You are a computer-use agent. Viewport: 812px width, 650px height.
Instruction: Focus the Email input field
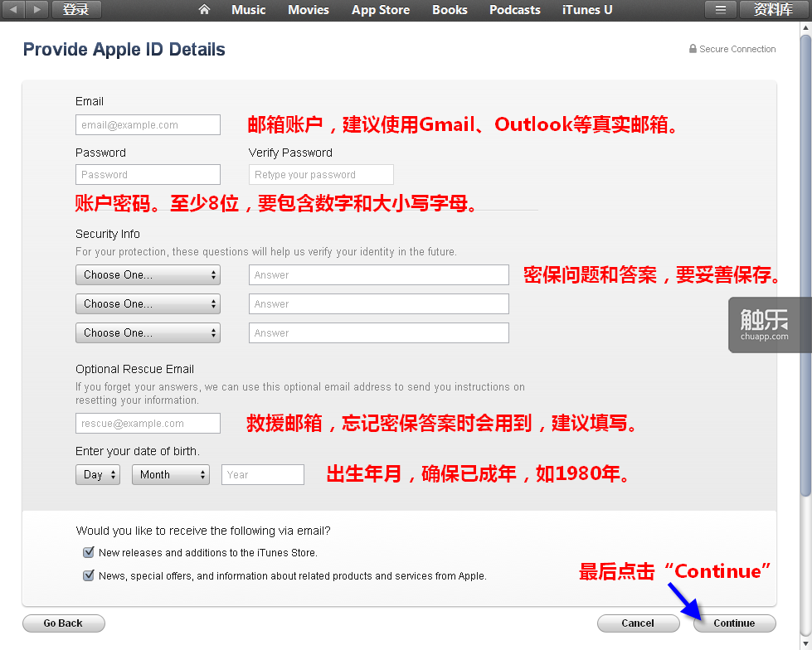[x=148, y=124]
